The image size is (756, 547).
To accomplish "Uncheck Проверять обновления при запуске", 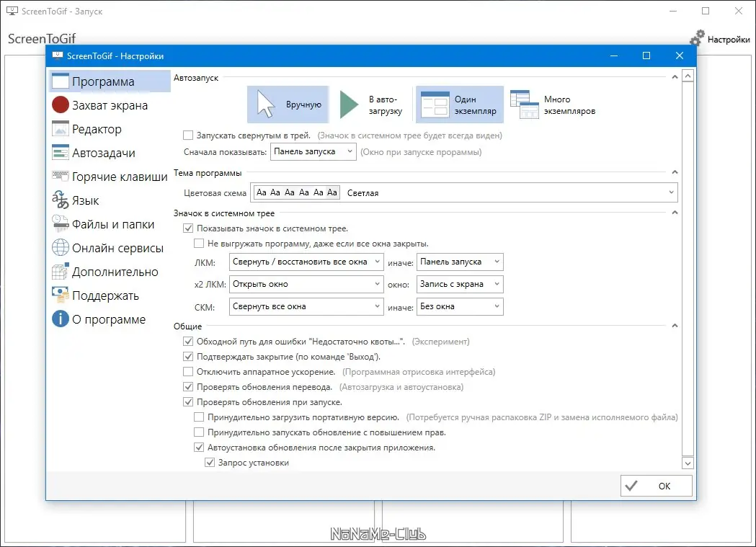I will coord(188,402).
